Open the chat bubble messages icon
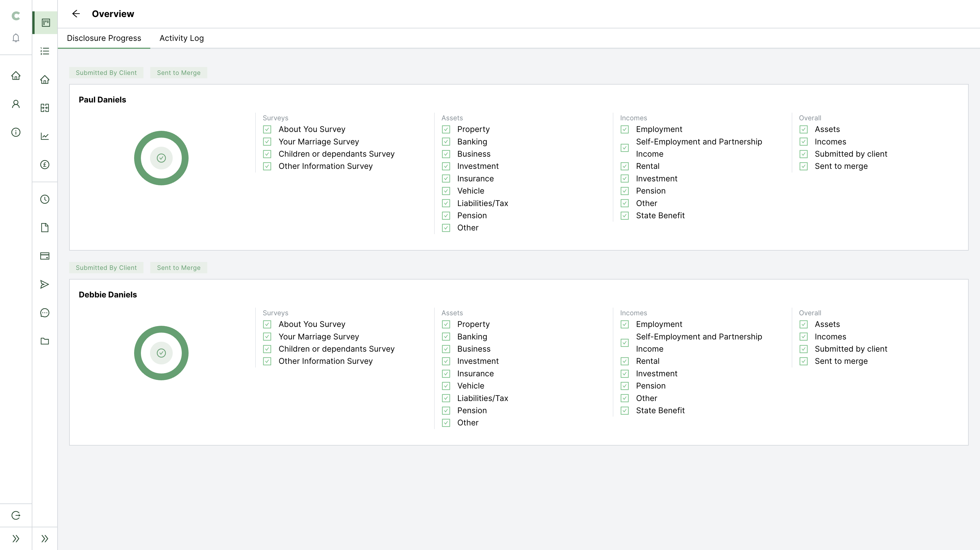This screenshot has height=550, width=980. click(x=45, y=313)
